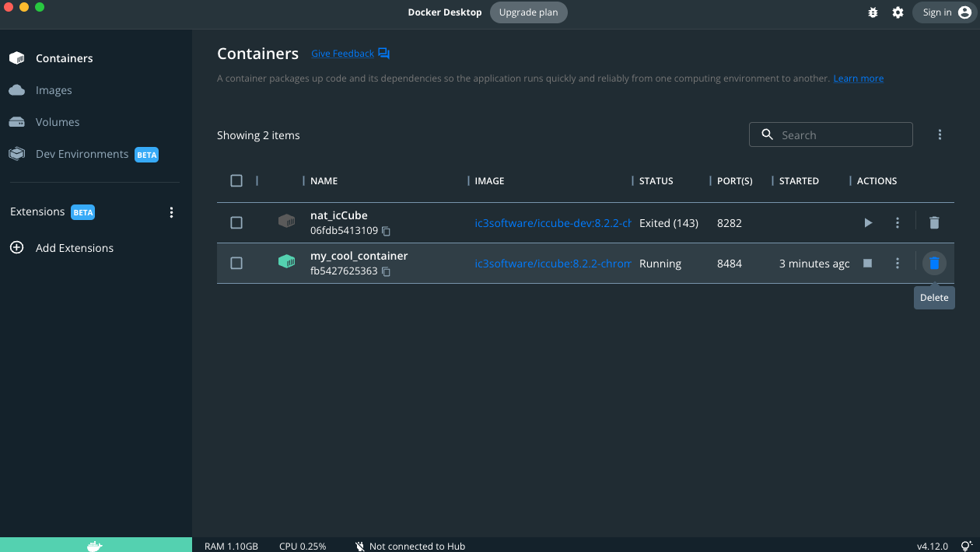Click the v4.12.0 version label
980x552 pixels.
(933, 546)
